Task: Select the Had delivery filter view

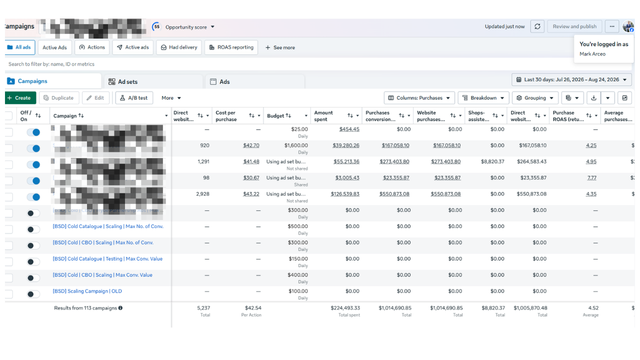Action: click(x=179, y=47)
